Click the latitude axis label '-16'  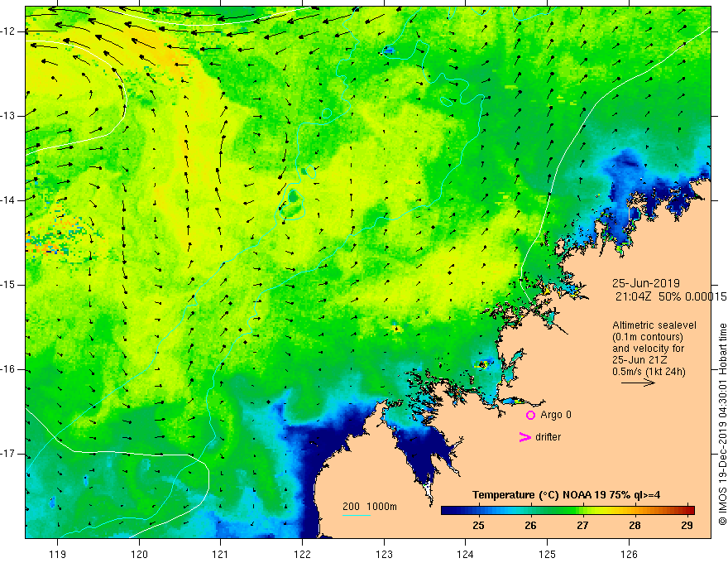[x=8, y=369]
